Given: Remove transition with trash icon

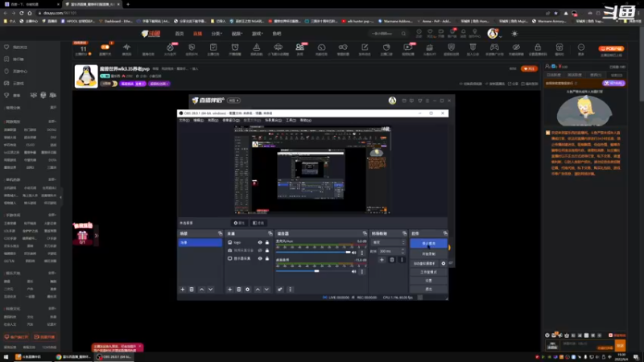Looking at the screenshot, I should [x=392, y=260].
